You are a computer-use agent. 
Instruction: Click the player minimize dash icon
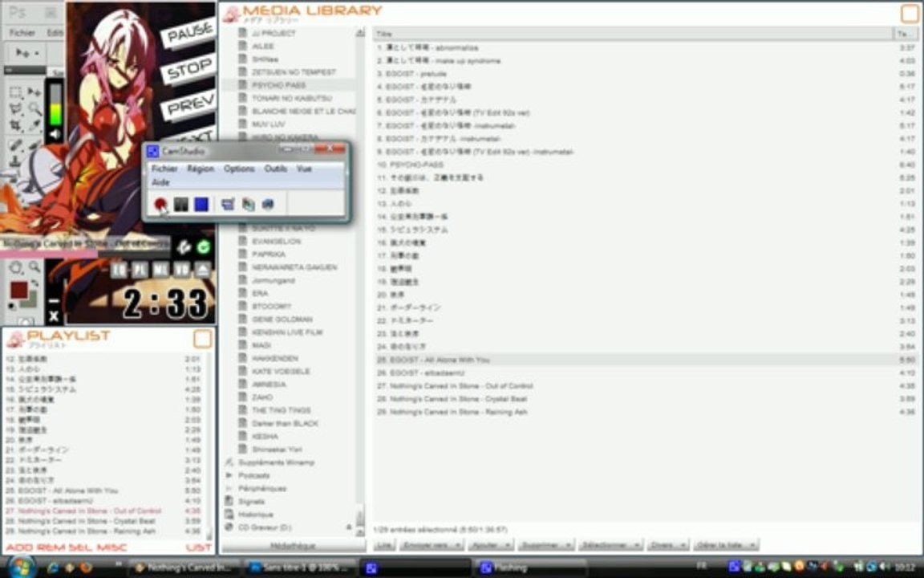tap(54, 301)
